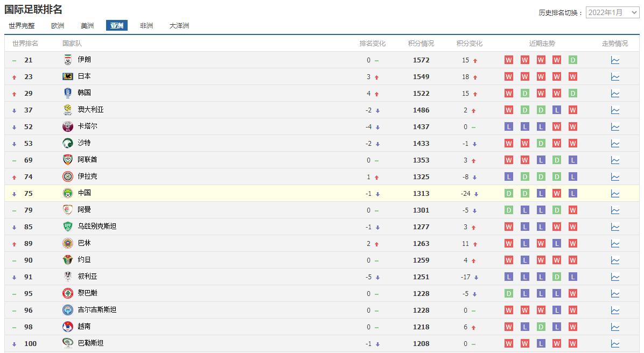
Task: Click the 排名变化 column header
Action: (x=373, y=44)
